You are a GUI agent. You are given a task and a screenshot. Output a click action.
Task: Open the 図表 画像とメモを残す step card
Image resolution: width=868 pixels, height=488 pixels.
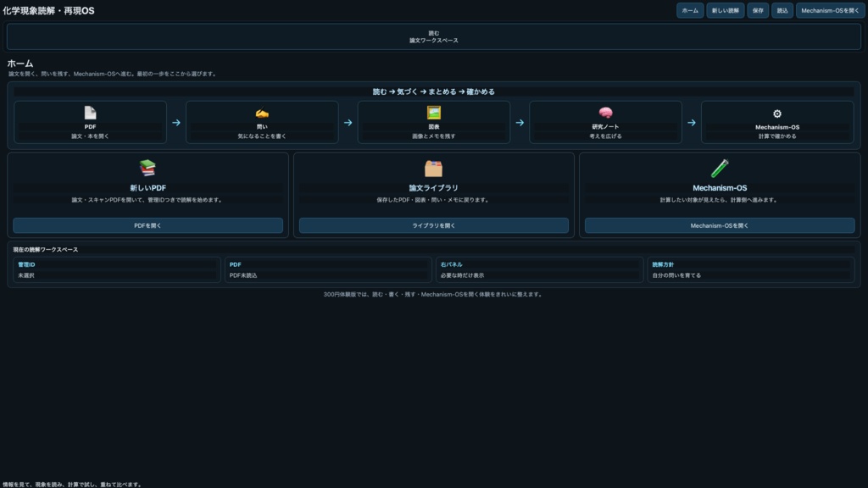[433, 122]
